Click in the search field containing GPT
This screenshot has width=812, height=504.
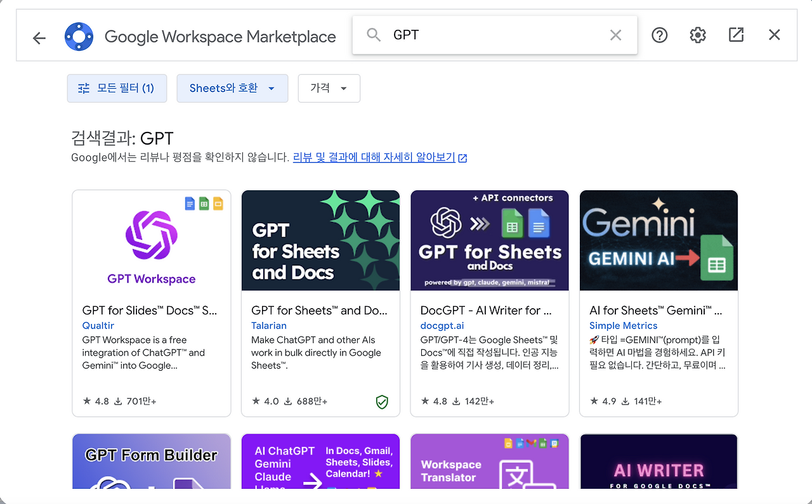pos(495,35)
